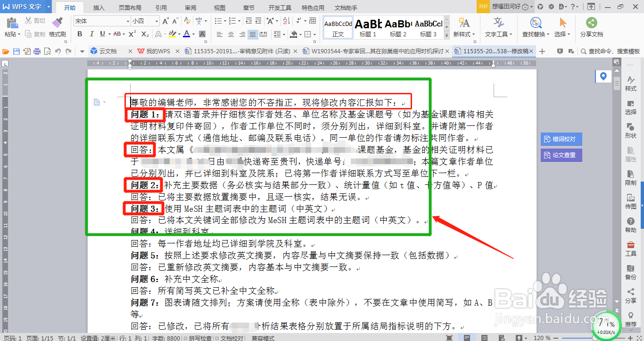Select the Format Painter brush icon

(x=57, y=23)
